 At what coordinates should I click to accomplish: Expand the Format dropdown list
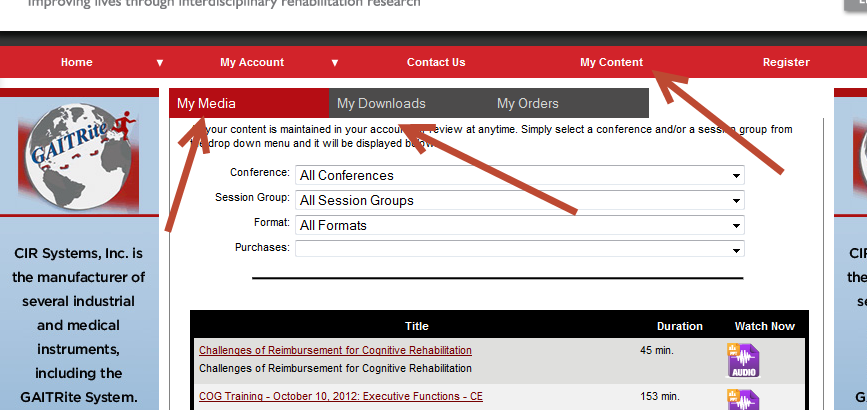point(519,225)
